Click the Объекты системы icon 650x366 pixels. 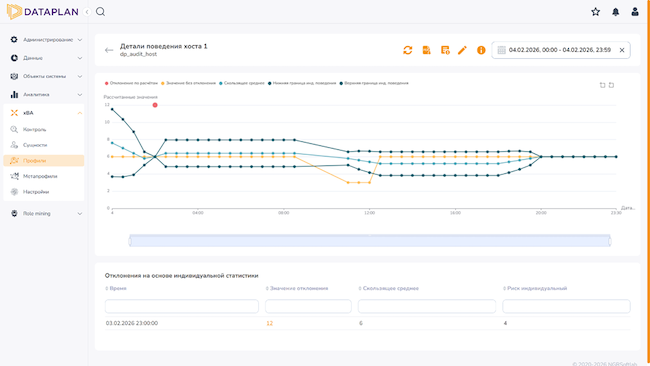coord(14,76)
